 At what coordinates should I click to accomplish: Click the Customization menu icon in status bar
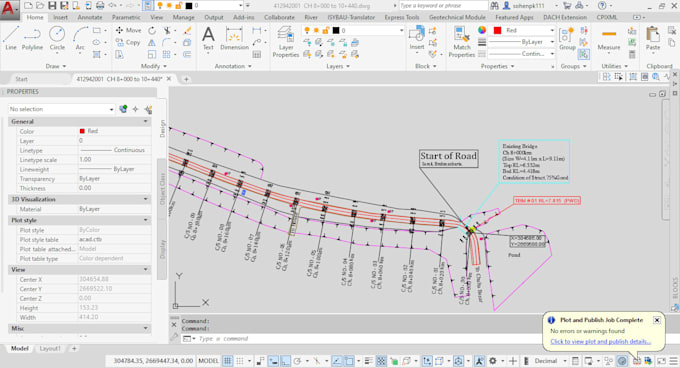pos(673,361)
